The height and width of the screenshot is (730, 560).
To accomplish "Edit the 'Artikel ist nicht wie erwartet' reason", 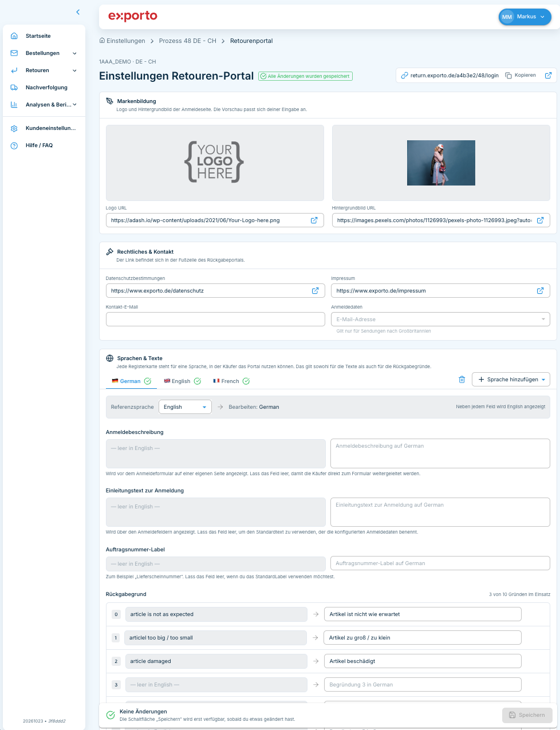I will (x=423, y=614).
